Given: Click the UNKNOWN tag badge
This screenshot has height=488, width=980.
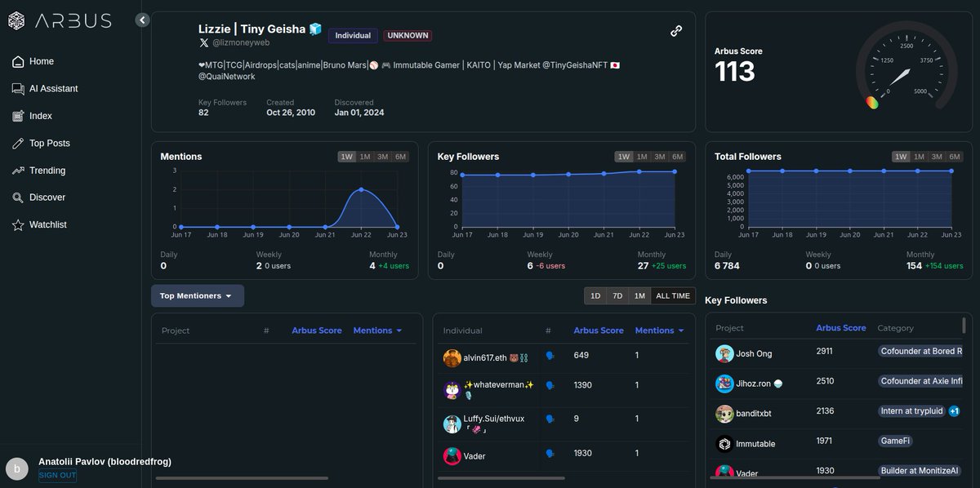Looking at the screenshot, I should [408, 36].
